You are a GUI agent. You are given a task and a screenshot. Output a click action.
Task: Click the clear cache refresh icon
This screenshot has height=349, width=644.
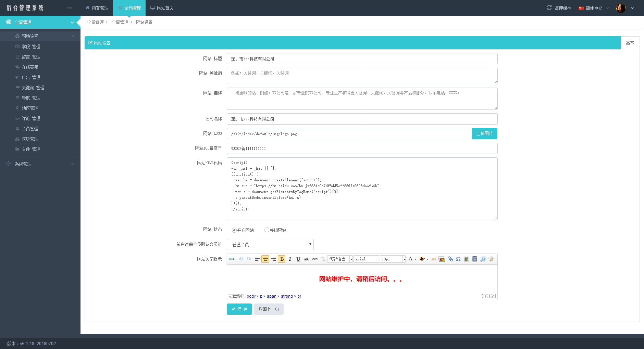[549, 8]
